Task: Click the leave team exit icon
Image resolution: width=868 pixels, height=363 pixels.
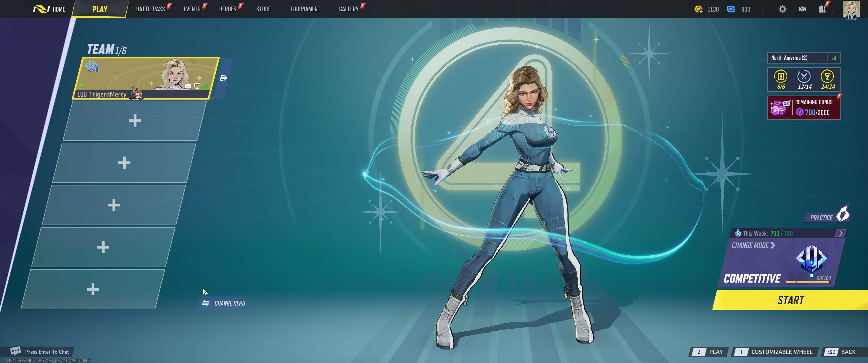Action: (x=223, y=78)
